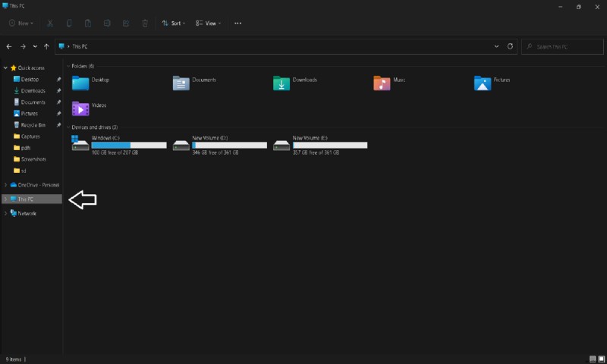Collapse the Devices and drives group

coord(67,127)
